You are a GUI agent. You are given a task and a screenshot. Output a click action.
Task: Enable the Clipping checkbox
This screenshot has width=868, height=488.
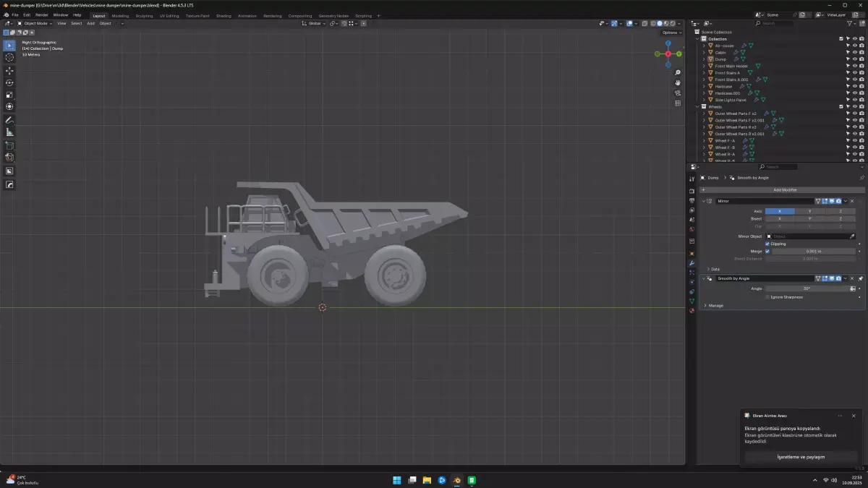(767, 244)
